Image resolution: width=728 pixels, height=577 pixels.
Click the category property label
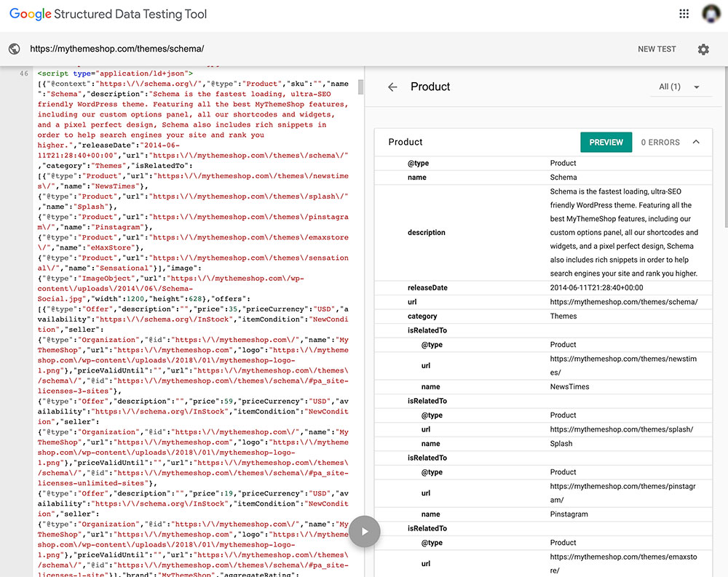coord(422,316)
